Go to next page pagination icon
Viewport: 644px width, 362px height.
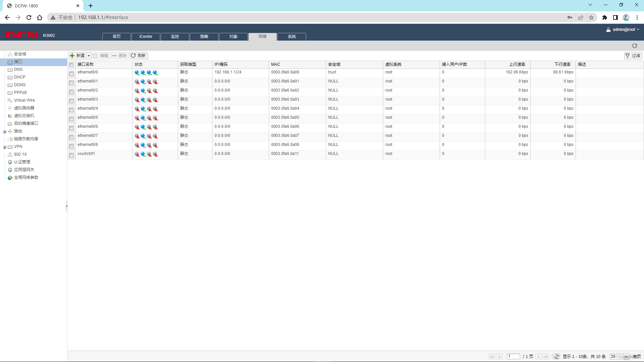[x=538, y=356]
